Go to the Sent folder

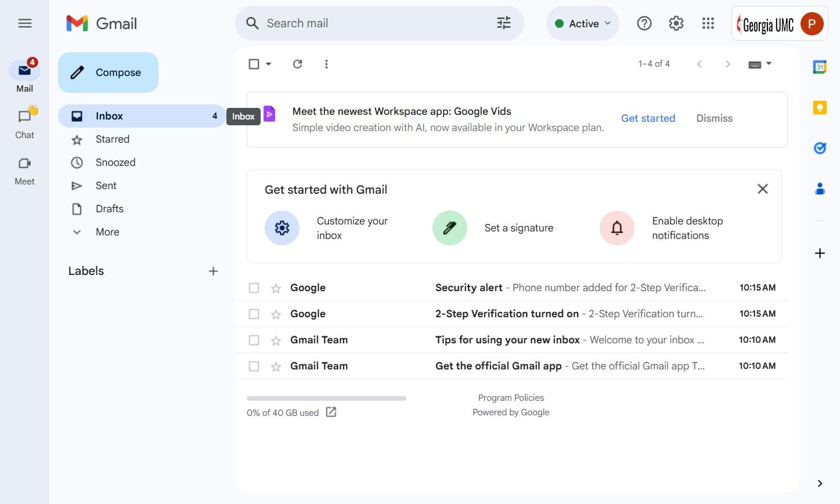pyautogui.click(x=106, y=186)
